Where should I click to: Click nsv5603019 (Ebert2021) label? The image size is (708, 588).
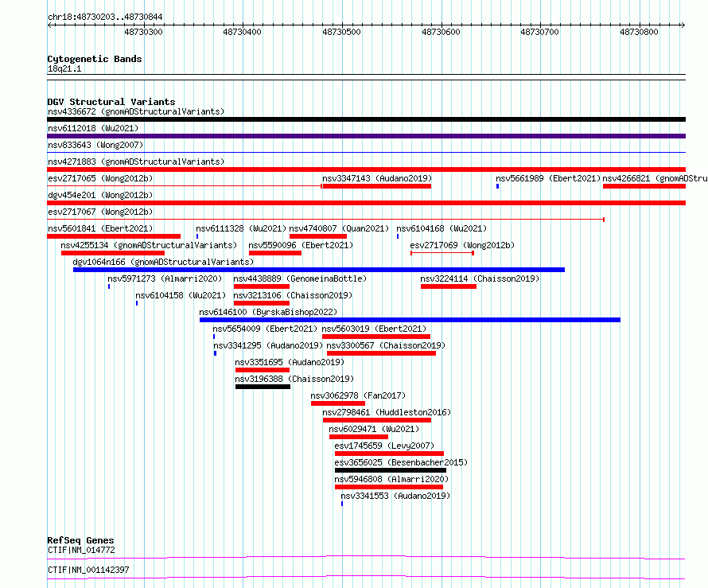375,329
